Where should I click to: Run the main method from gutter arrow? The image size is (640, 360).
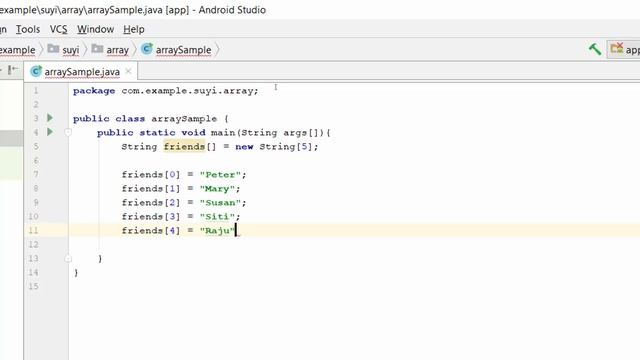(x=50, y=132)
